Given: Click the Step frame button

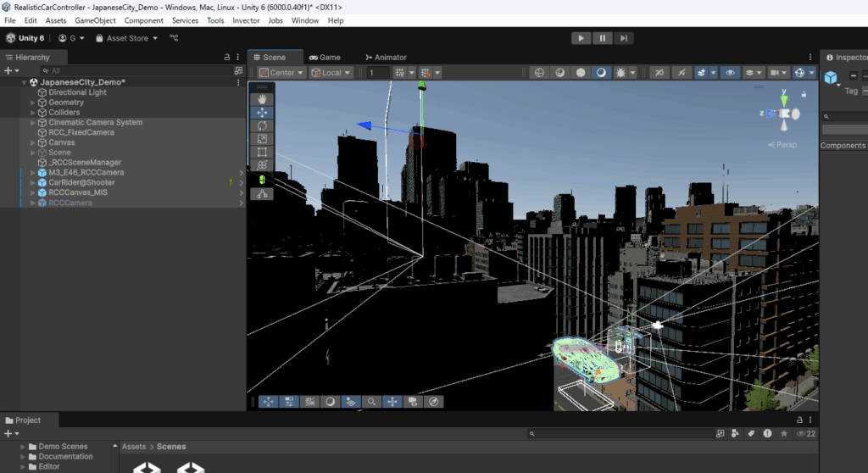Looking at the screenshot, I should [x=623, y=38].
